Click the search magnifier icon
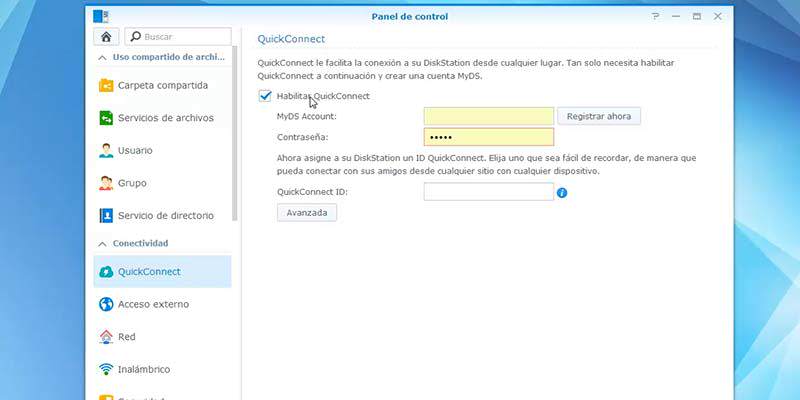 click(135, 37)
